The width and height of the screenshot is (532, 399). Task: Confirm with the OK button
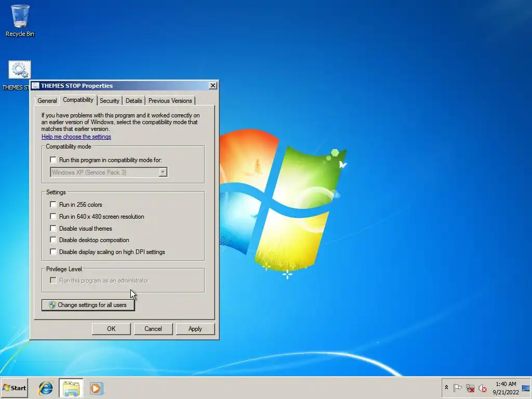pyautogui.click(x=111, y=329)
